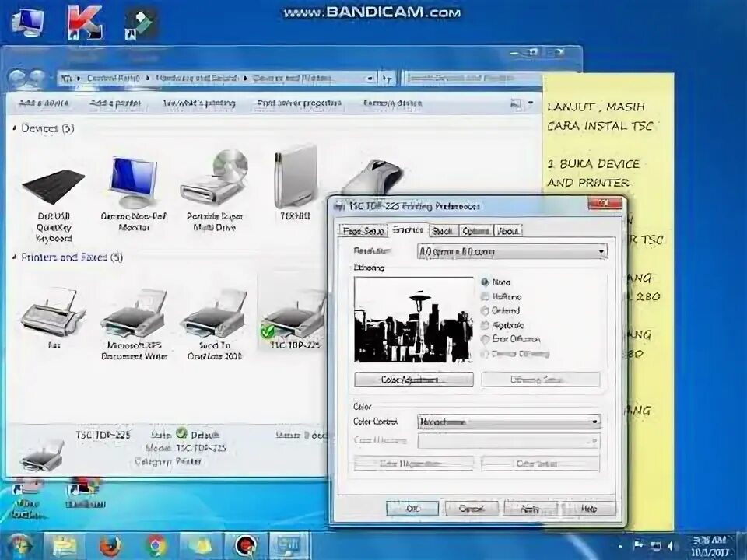747x560 pixels.
Task: Select the Error Diffusion dithering option
Action: [510, 340]
